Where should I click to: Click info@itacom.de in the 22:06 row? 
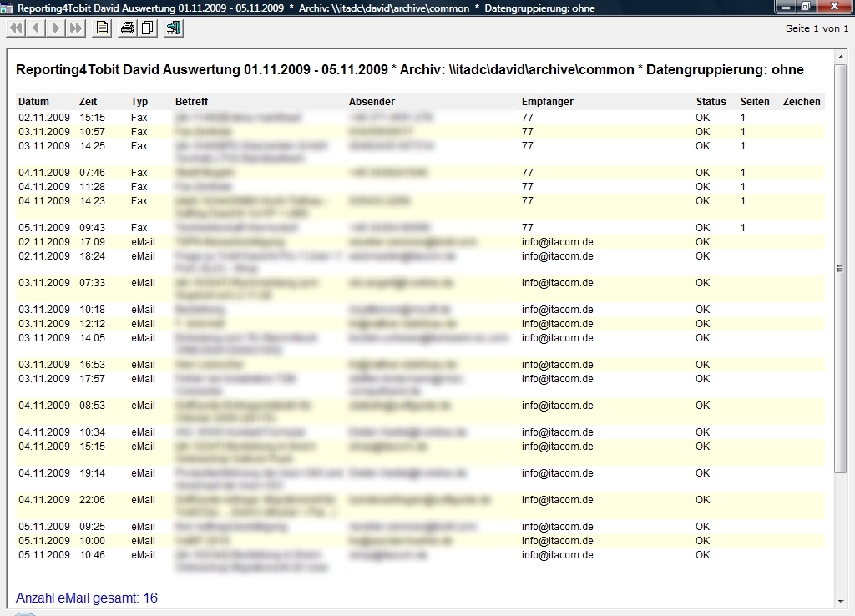557,499
